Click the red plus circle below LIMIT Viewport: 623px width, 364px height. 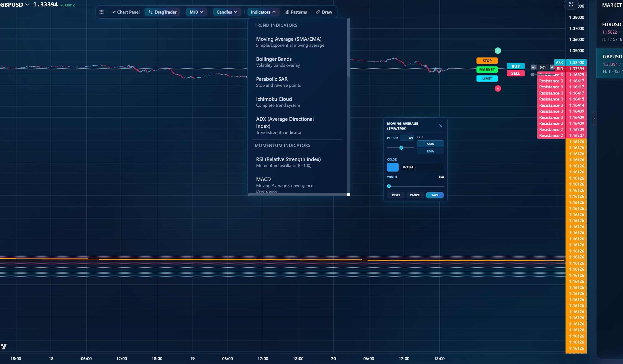pyautogui.click(x=498, y=89)
